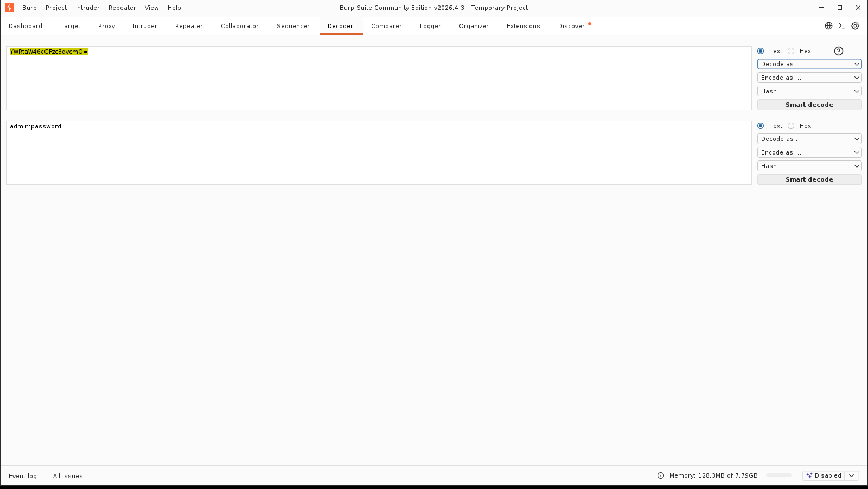
Task: Click the memory info icon
Action: coord(661,475)
